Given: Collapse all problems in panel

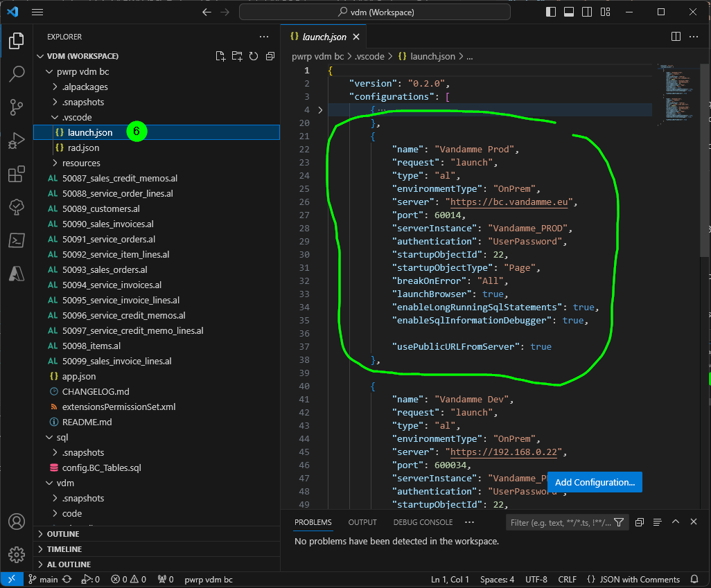Looking at the screenshot, I should coord(640,522).
